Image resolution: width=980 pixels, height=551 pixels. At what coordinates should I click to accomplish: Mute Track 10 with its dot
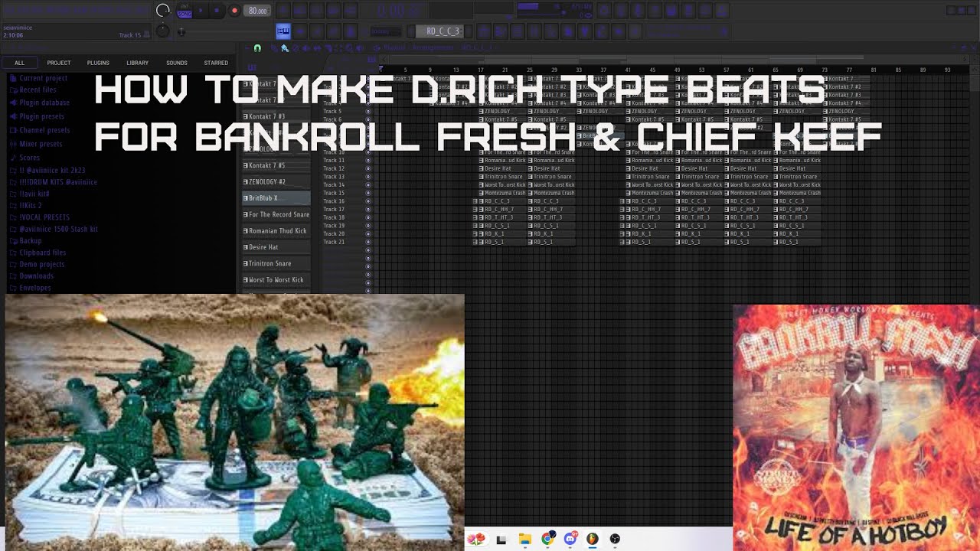[x=368, y=152]
